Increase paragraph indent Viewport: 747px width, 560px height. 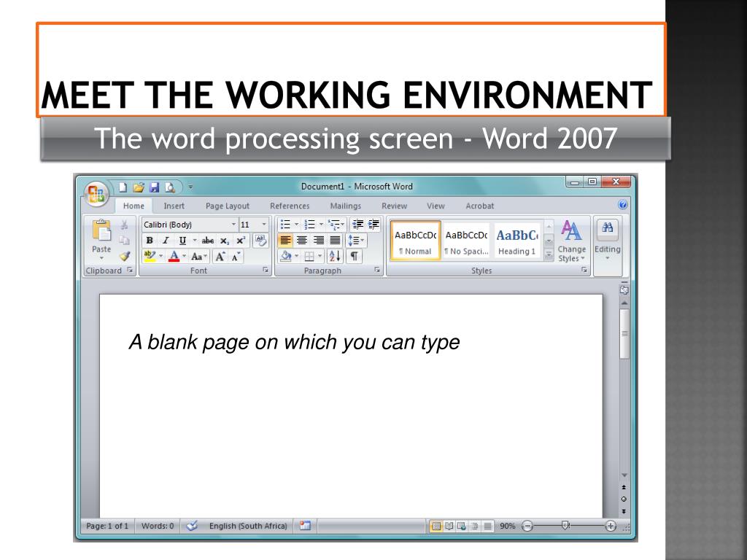pyautogui.click(x=373, y=225)
